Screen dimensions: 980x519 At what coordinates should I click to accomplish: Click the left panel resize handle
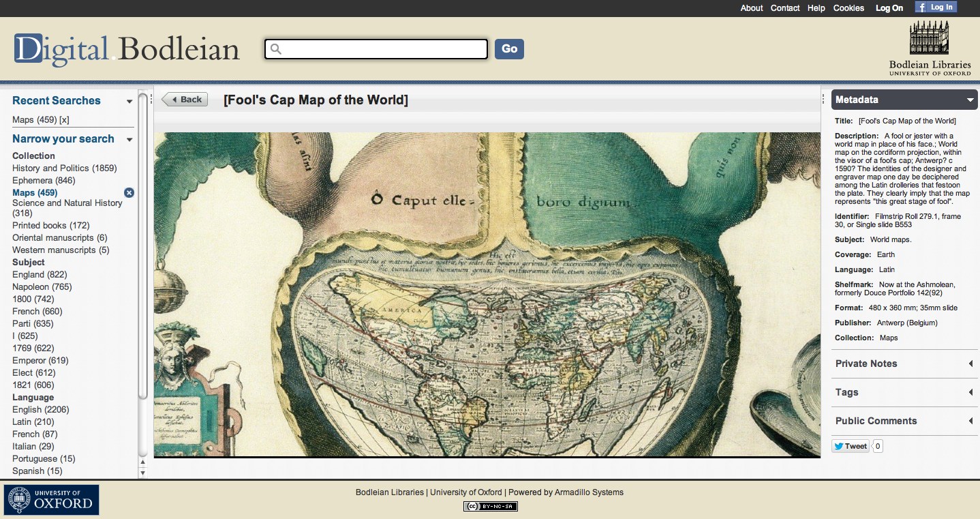[x=151, y=100]
